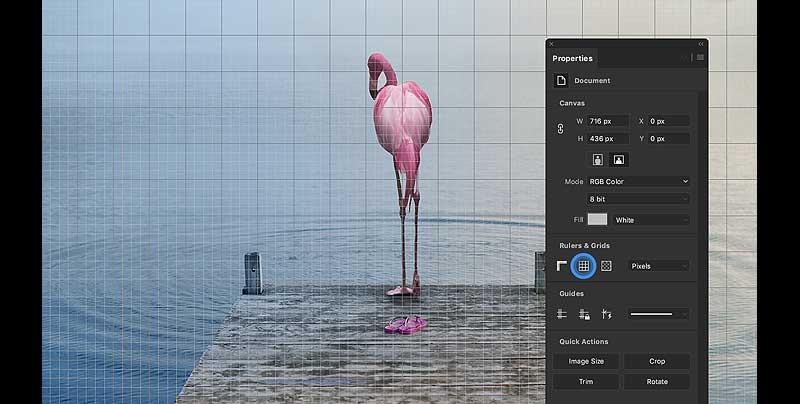Click the Quick Actions heading
Screen dimensions: 800x404
[x=584, y=341]
